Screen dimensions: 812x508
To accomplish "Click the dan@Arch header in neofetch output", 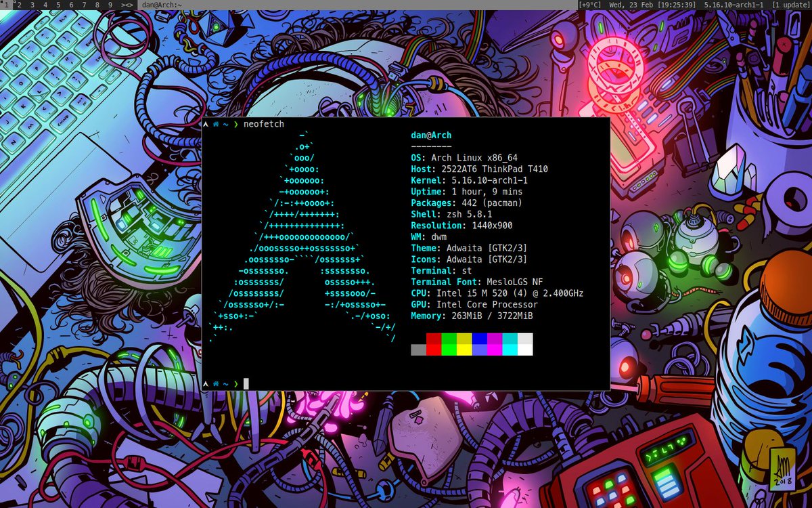I will pyautogui.click(x=431, y=135).
